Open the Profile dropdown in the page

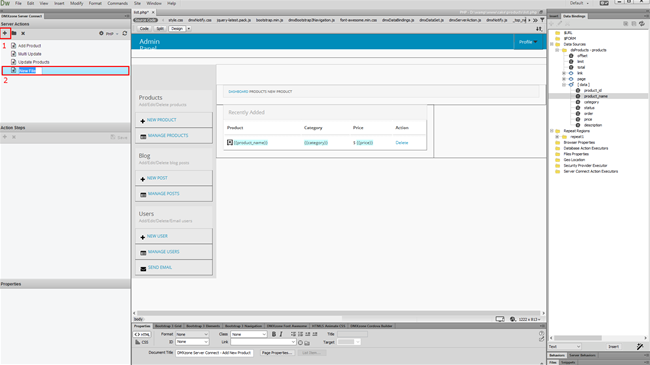(528, 42)
